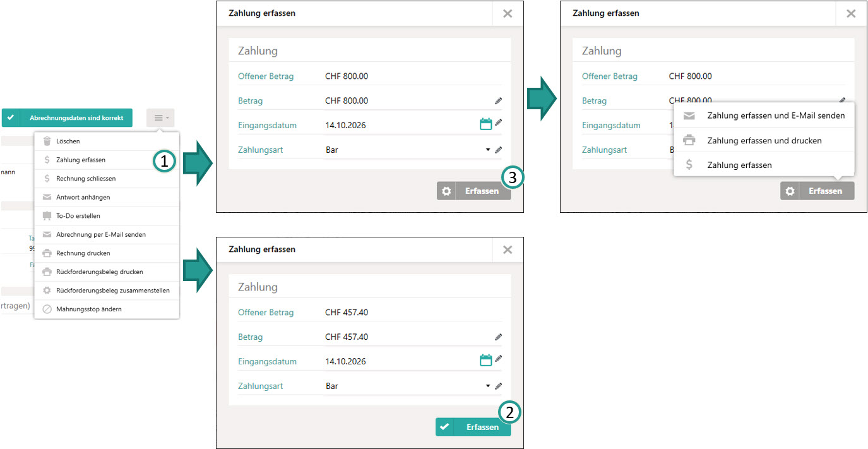Choose 'Mahnungsstop ändern' menu entry
Image resolution: width=868 pixels, height=449 pixels.
(107, 309)
